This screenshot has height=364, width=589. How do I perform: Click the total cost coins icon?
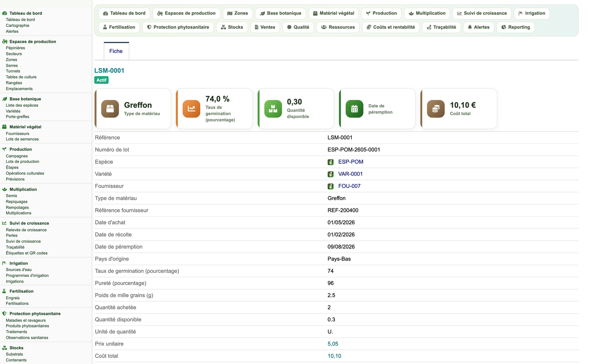(436, 109)
